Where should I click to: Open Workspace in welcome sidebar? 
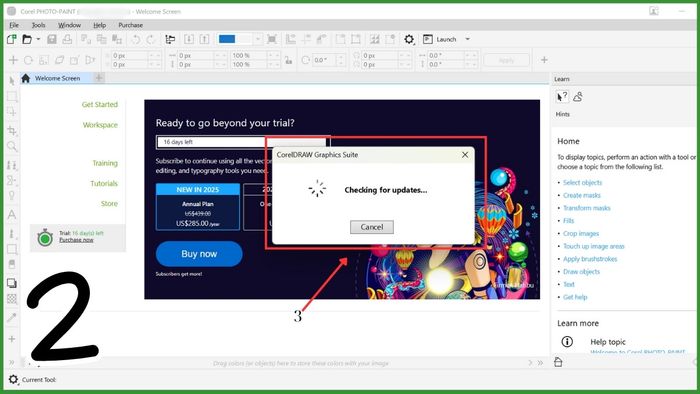(x=100, y=125)
